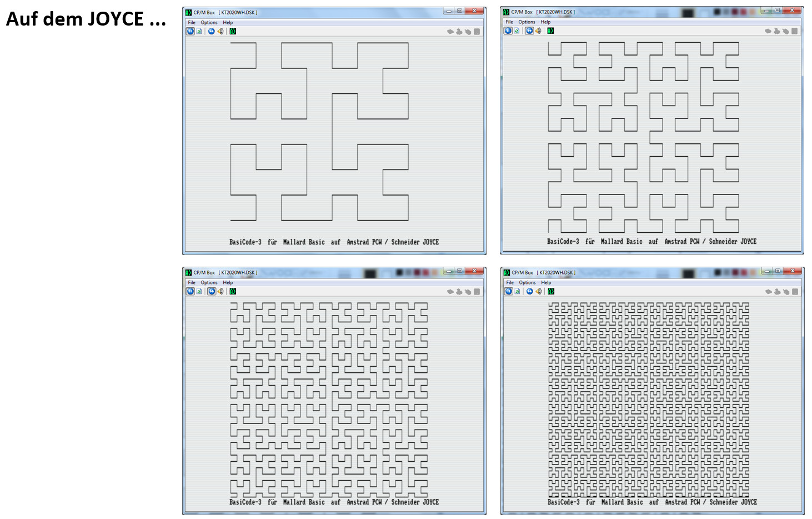
Task: Click the grey joystick status icon in top-right window
Action: (776, 31)
